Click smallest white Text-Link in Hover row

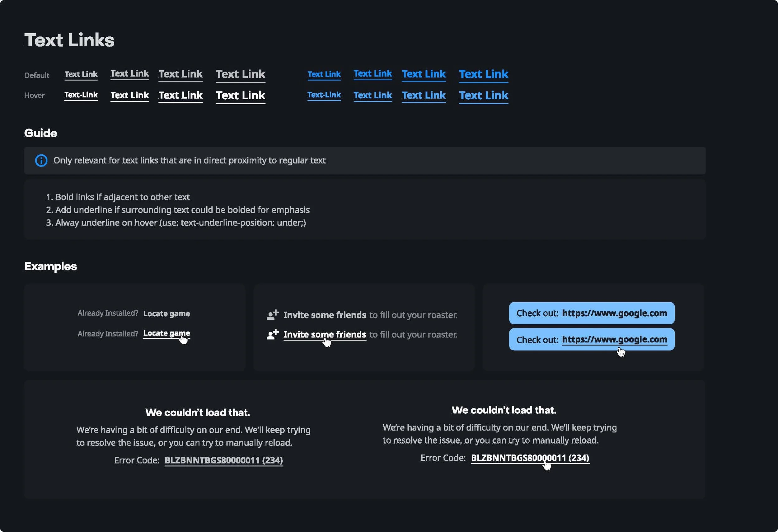click(x=81, y=95)
